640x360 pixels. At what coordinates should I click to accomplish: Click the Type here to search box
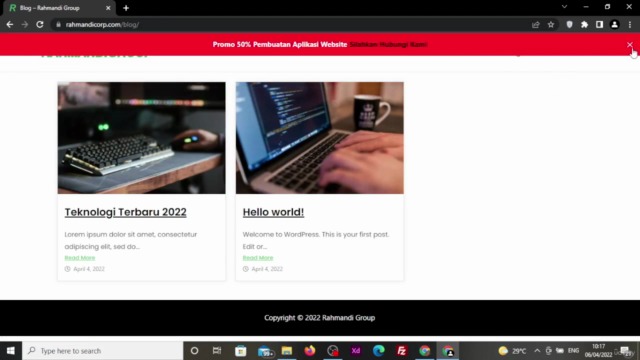tap(103, 351)
